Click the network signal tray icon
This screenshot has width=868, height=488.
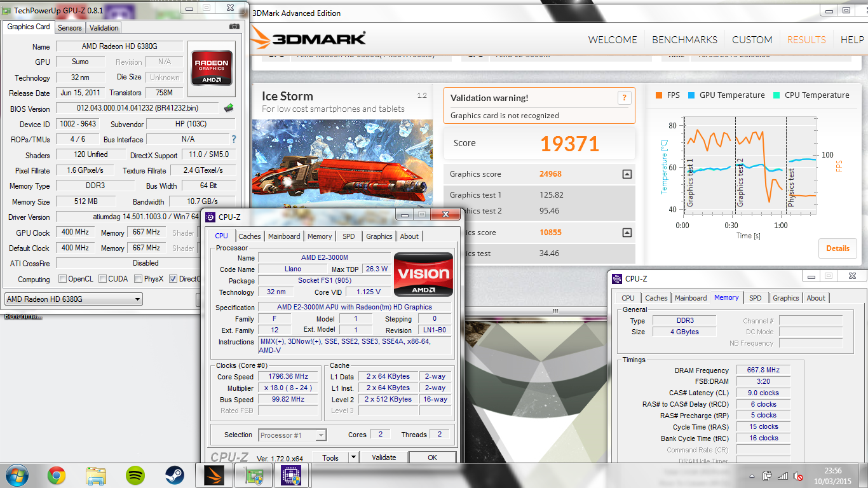pyautogui.click(x=783, y=476)
